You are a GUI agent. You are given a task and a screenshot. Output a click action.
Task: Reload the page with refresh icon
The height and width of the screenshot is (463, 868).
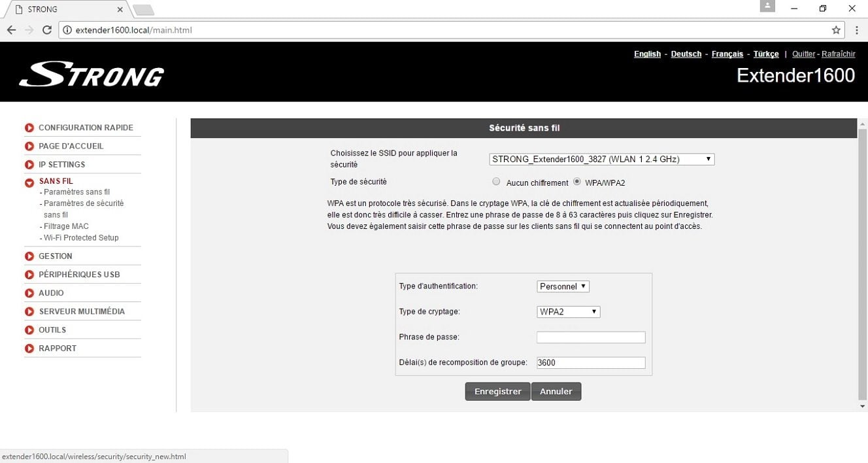[x=47, y=30]
